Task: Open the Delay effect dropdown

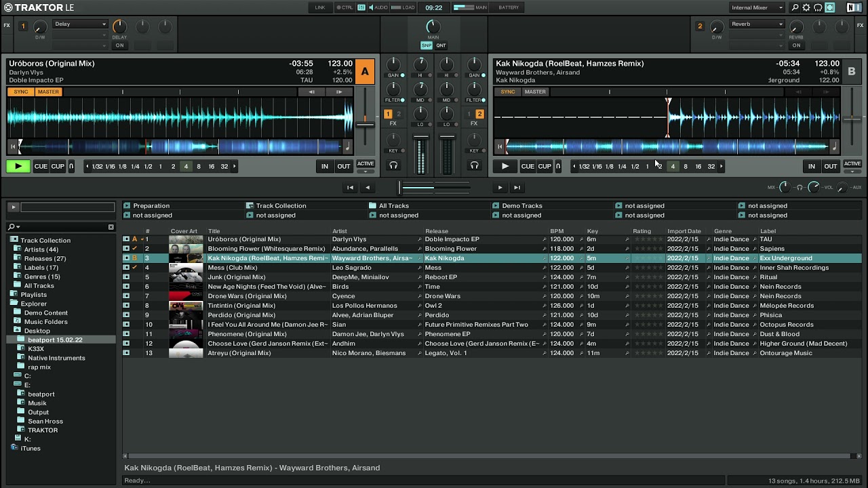Action: [81, 24]
